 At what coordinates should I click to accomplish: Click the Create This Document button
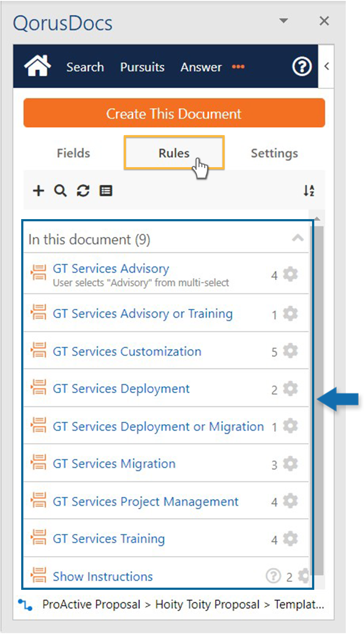pyautogui.click(x=174, y=113)
